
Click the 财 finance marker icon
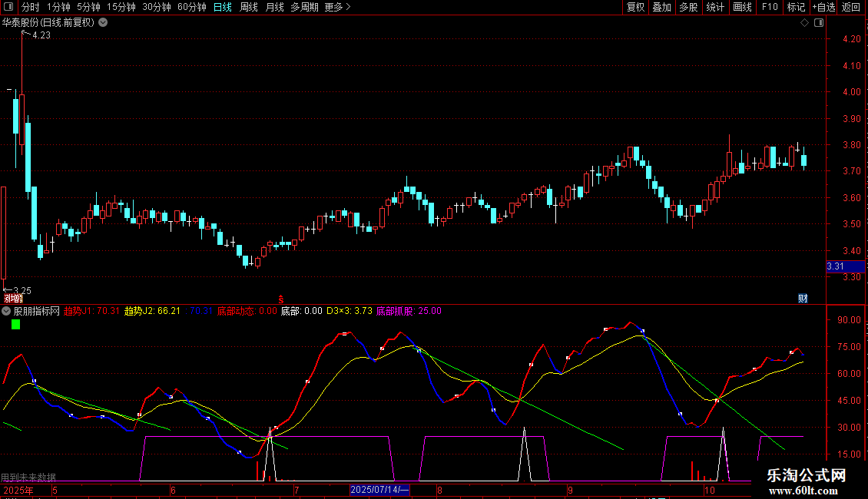pos(803,299)
